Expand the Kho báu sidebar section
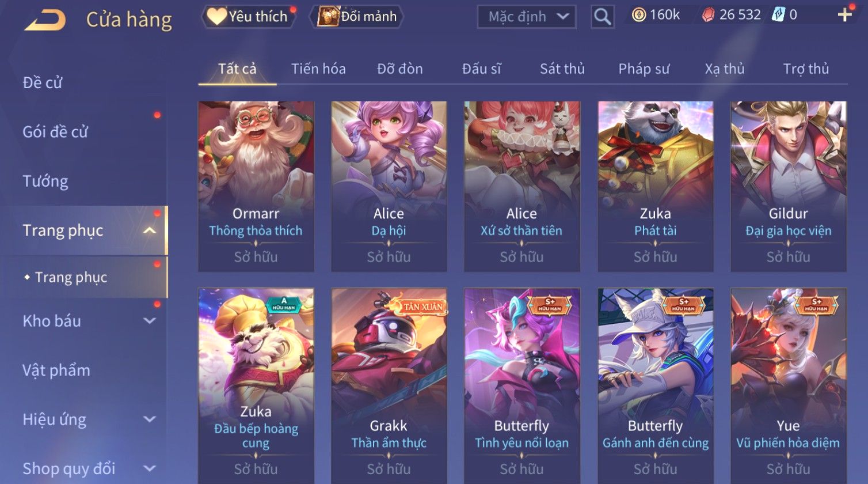This screenshot has height=484, width=868. point(149,321)
